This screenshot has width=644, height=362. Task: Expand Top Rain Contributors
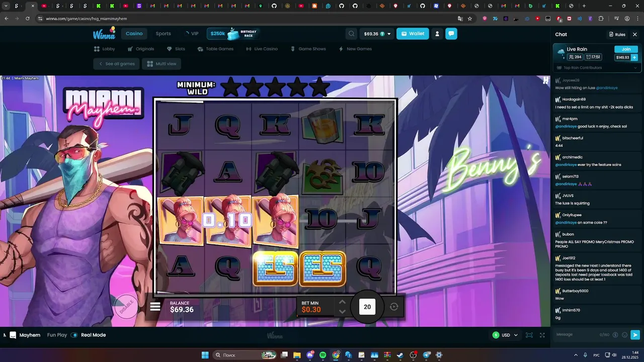pos(597,67)
